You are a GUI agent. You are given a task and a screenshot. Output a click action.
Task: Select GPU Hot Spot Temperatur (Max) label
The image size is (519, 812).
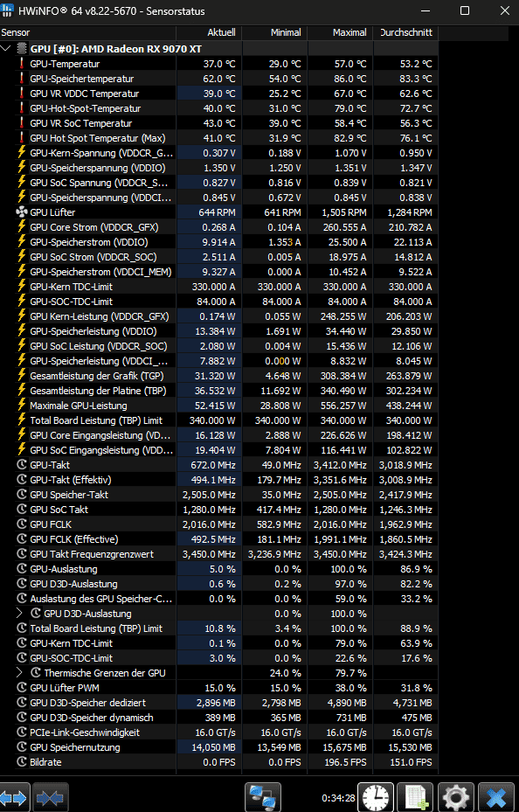click(98, 138)
